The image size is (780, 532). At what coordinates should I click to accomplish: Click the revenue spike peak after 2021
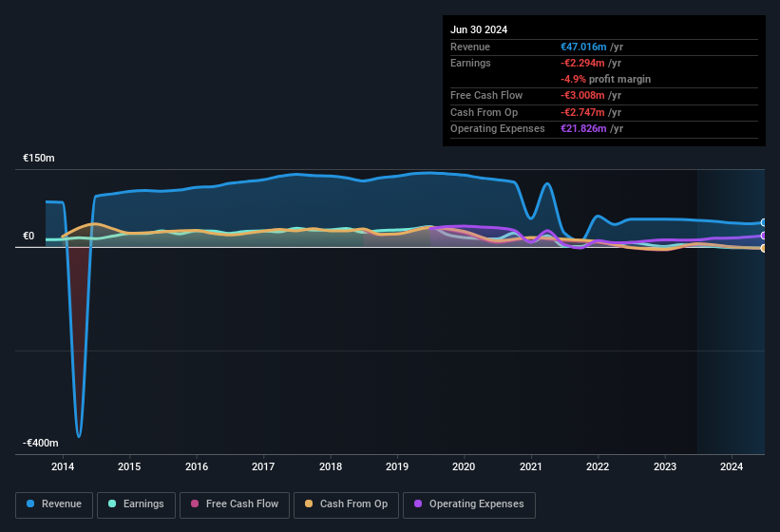[x=547, y=184]
